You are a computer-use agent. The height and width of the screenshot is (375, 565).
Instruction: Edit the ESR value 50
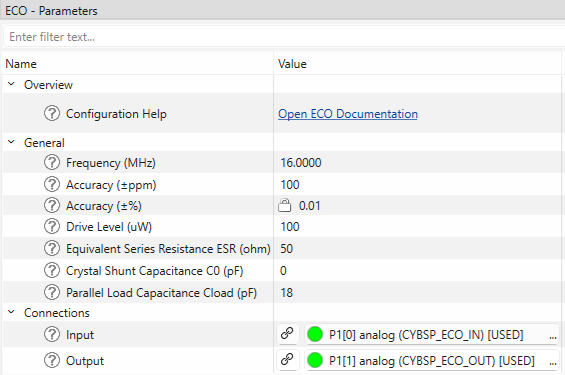tap(286, 249)
